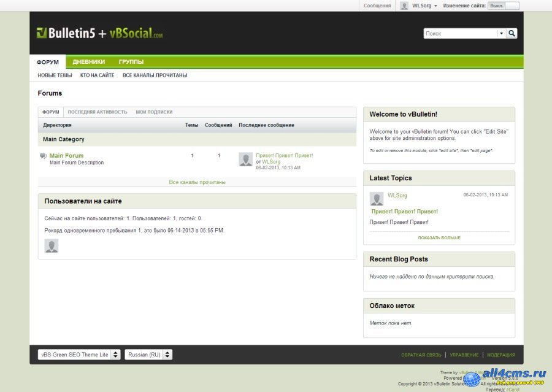Viewport: 552px width, 392px height.
Task: Click the online user avatar in Пользователи на сайте
Action: 52,246
